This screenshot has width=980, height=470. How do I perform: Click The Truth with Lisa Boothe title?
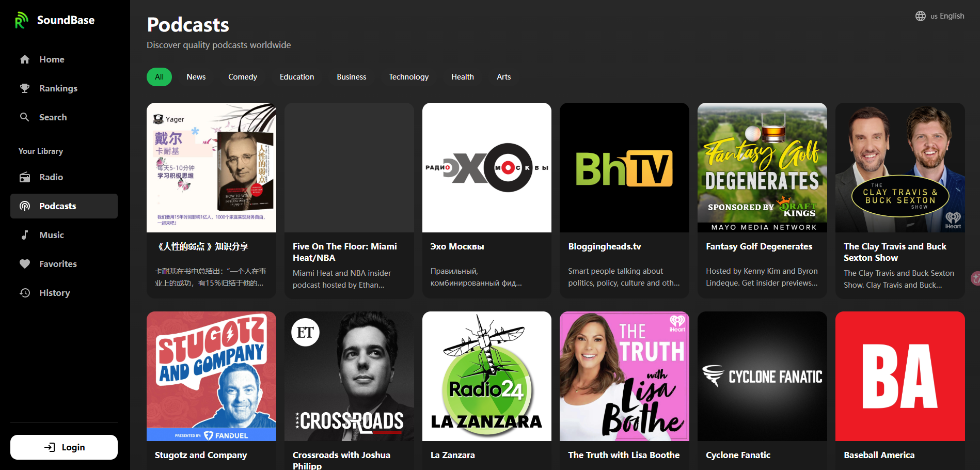click(624, 455)
